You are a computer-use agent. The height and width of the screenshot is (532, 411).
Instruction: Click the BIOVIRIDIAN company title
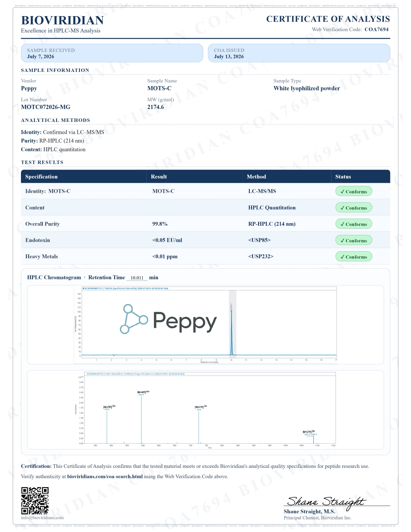[x=62, y=20]
